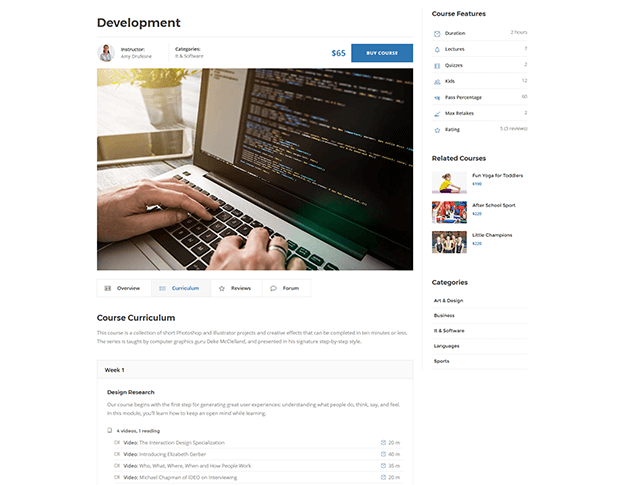Click the Lectures bell icon
Image resolution: width=625 pixels, height=485 pixels.
(x=437, y=50)
